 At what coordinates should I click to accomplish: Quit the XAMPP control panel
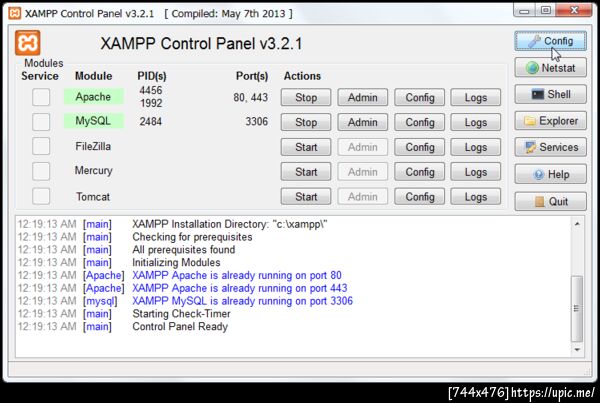pos(550,201)
